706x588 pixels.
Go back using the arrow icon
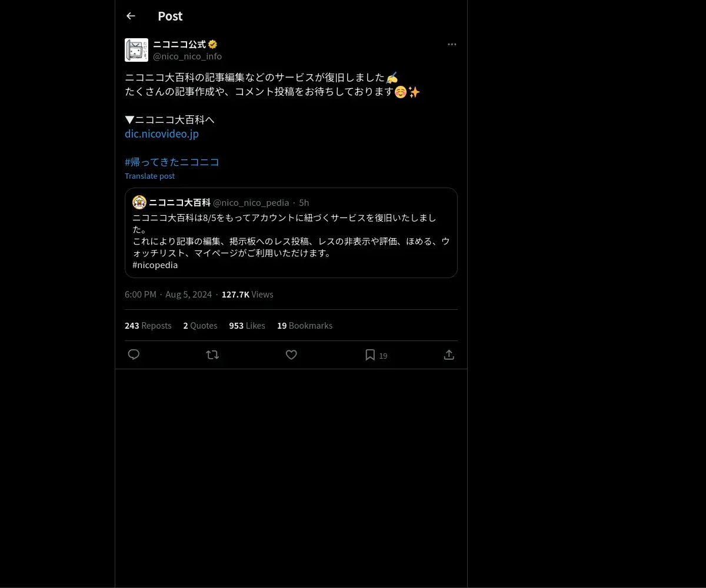131,16
